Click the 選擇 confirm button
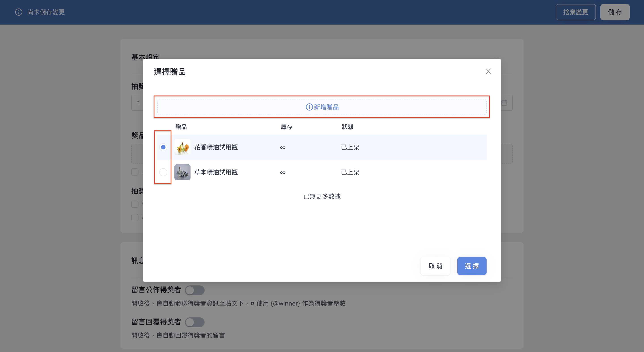The image size is (644, 352). [x=472, y=266]
